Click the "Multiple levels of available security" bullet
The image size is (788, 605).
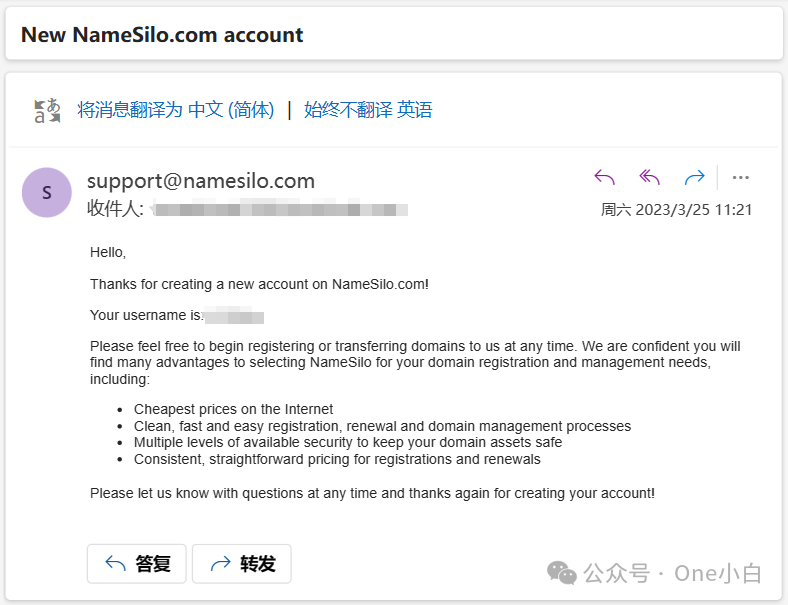point(348,442)
